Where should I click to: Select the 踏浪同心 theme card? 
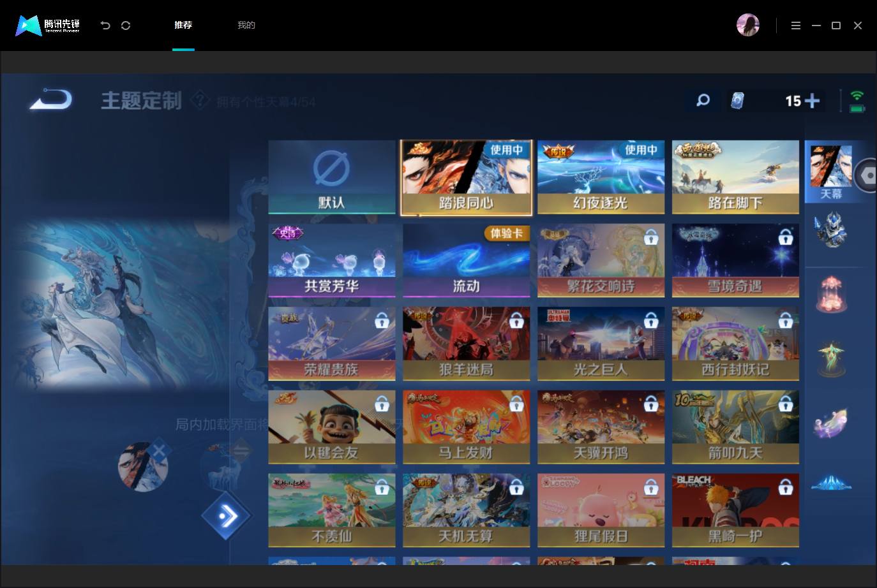467,177
